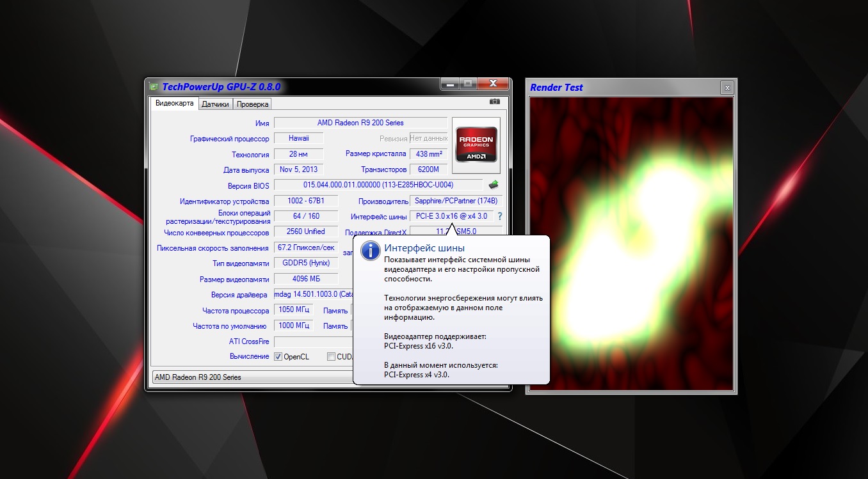Minimize the GPU-Z window

449,84
